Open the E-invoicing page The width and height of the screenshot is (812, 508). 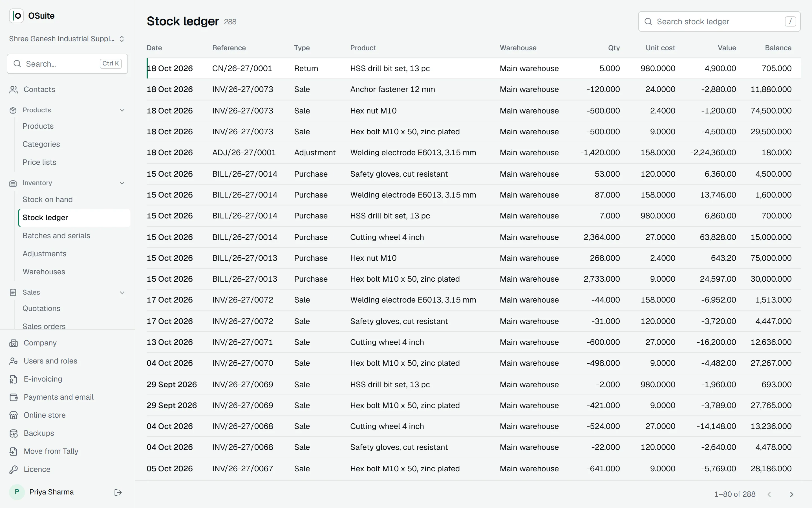tap(67, 379)
